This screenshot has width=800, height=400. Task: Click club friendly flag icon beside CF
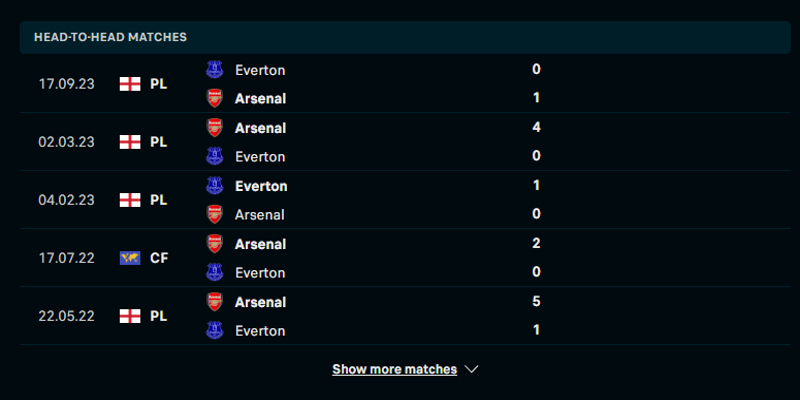pos(129,258)
